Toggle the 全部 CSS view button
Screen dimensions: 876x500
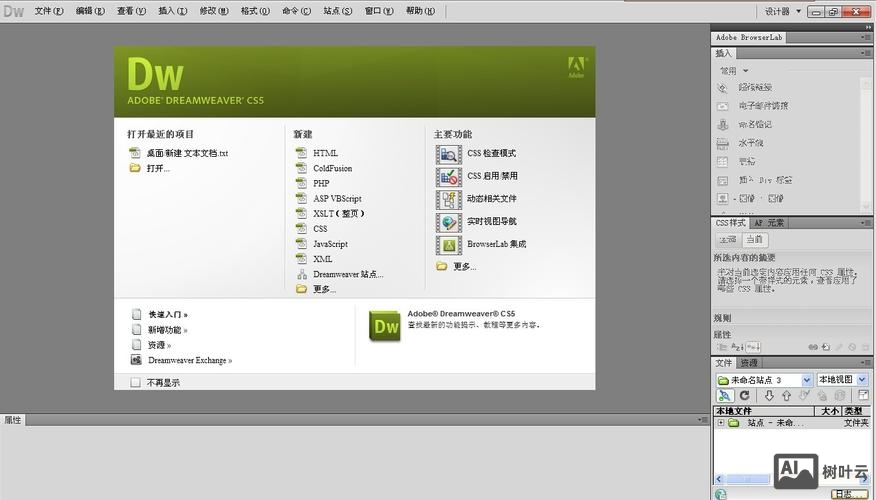728,240
